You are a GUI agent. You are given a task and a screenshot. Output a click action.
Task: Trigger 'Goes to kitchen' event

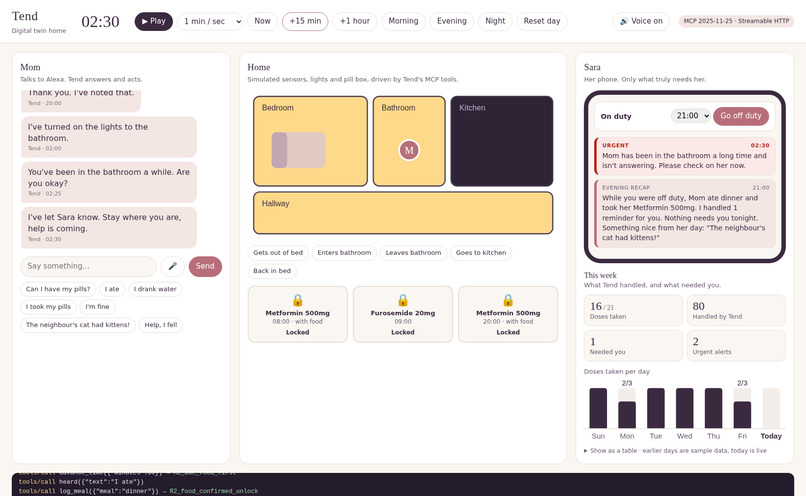coord(481,253)
